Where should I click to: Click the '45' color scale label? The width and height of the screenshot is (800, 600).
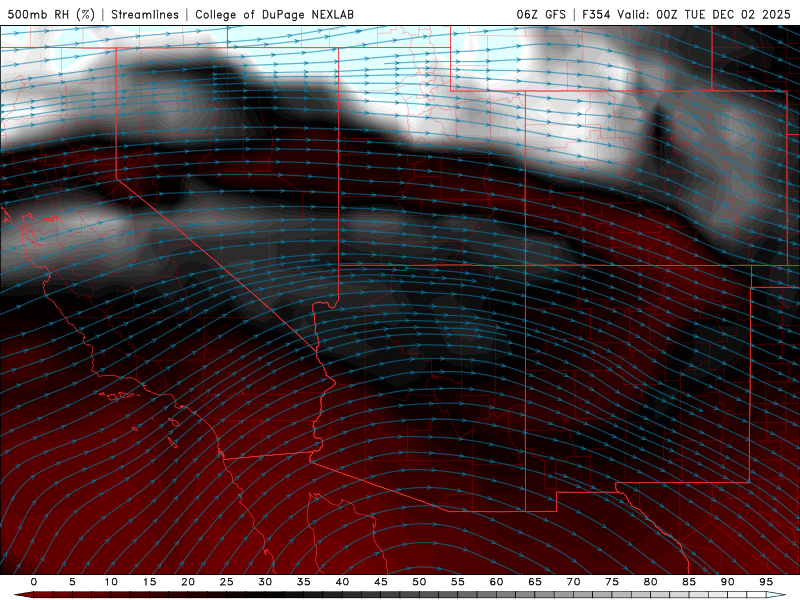tap(381, 582)
